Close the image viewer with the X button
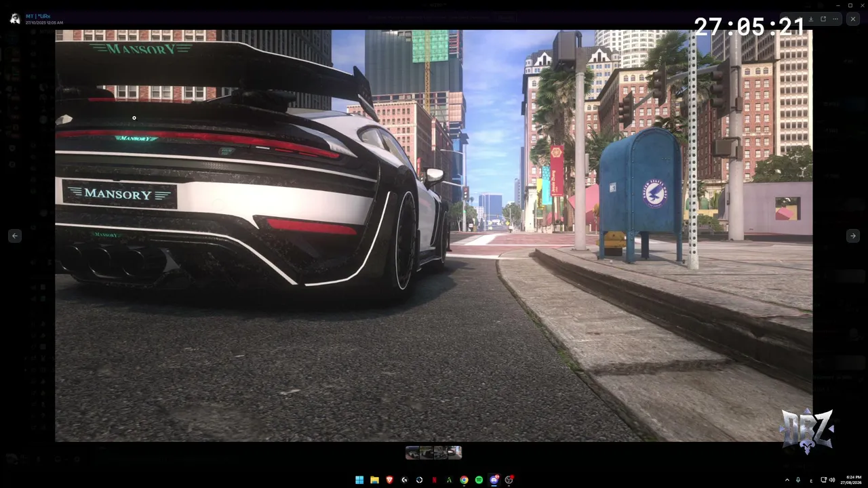The width and height of the screenshot is (868, 488). coord(852,19)
